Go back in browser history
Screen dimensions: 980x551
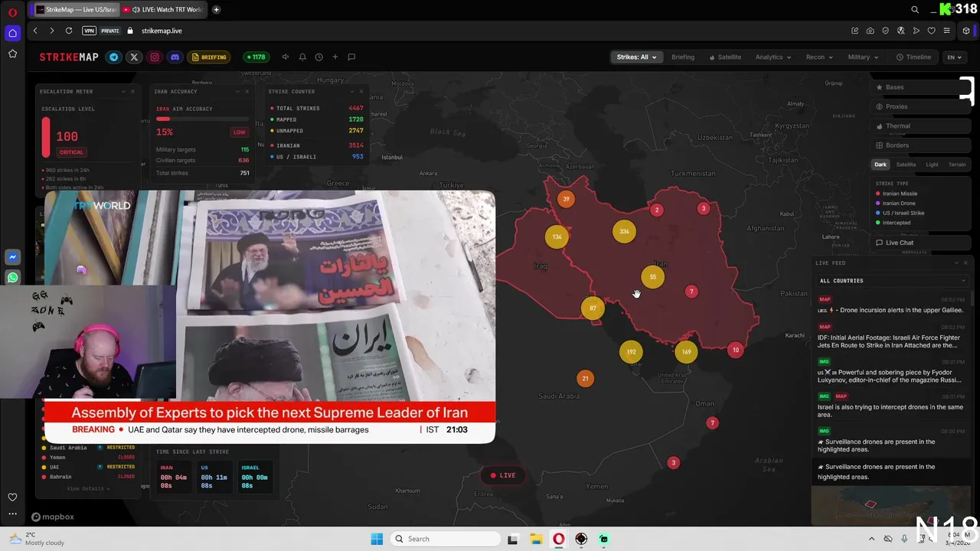pyautogui.click(x=35, y=31)
